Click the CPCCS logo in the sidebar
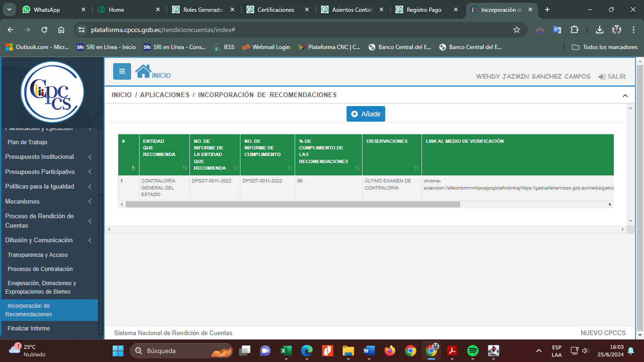This screenshot has width=644, height=362. (x=52, y=92)
